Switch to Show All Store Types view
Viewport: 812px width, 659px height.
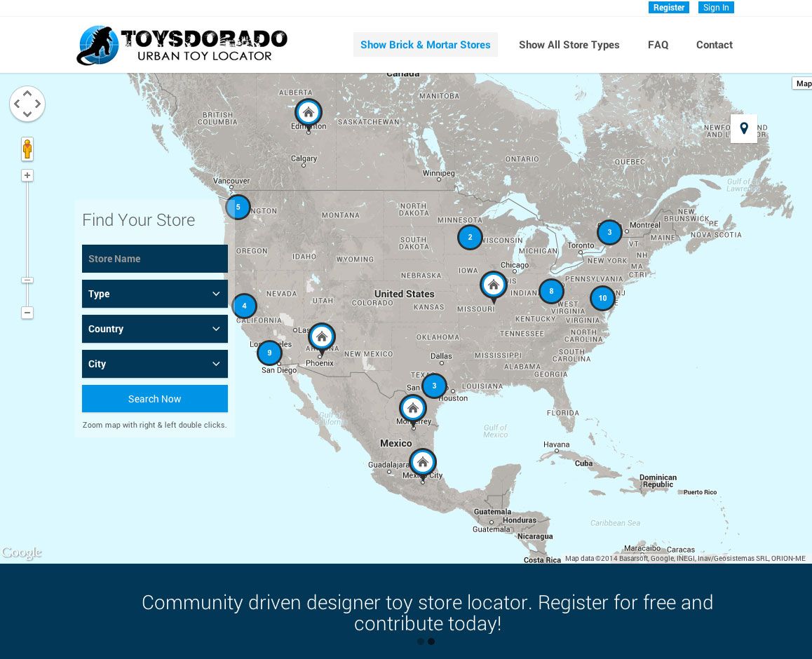tap(569, 45)
